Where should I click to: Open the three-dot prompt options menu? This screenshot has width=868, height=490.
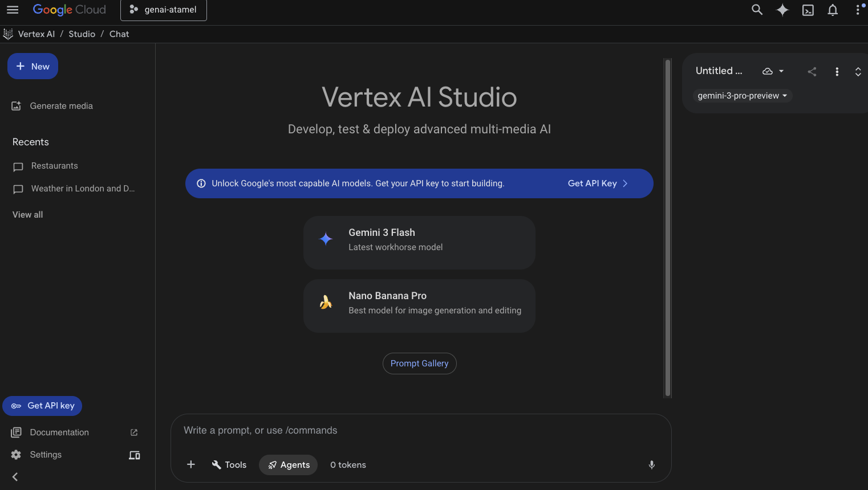(x=837, y=71)
